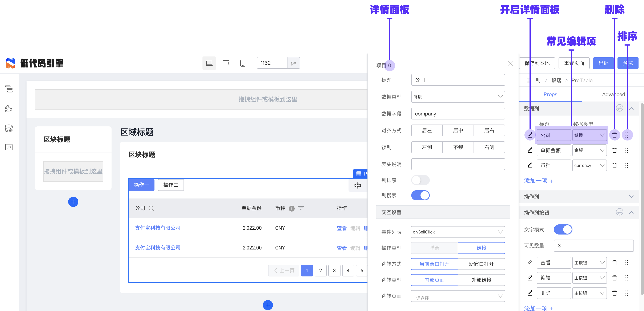Click search icon in 公司 column header
The width and height of the screenshot is (644, 311).
[151, 208]
